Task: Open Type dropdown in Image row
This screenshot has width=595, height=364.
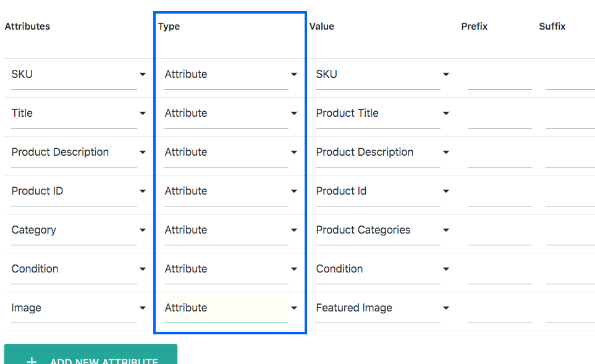Action: tap(230, 308)
